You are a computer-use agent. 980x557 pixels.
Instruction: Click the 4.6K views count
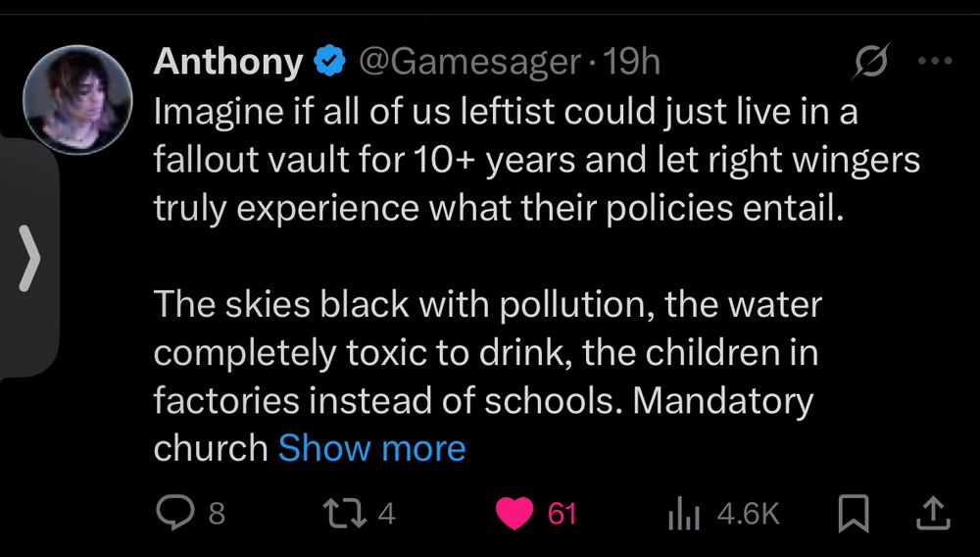coord(748,513)
